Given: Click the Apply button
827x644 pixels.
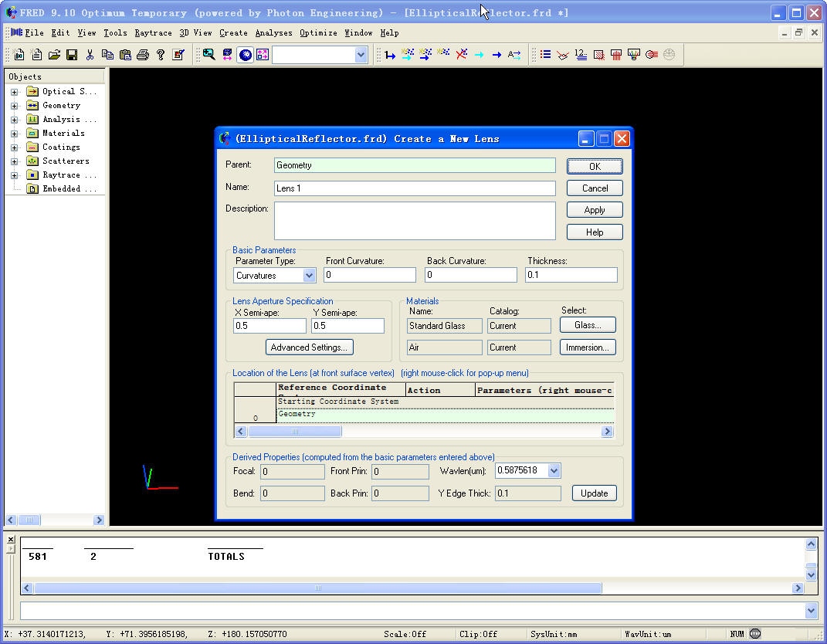Looking at the screenshot, I should (595, 210).
